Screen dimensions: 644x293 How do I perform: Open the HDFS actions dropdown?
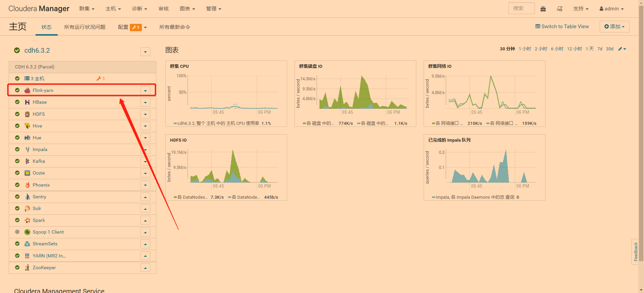[145, 114]
